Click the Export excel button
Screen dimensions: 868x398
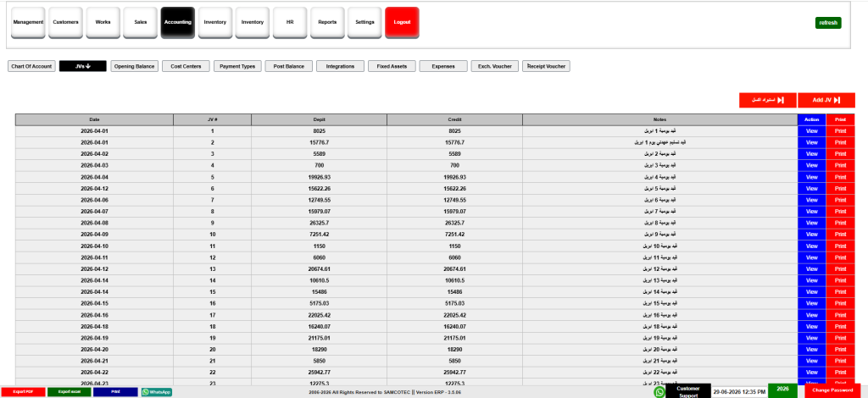(x=70, y=392)
